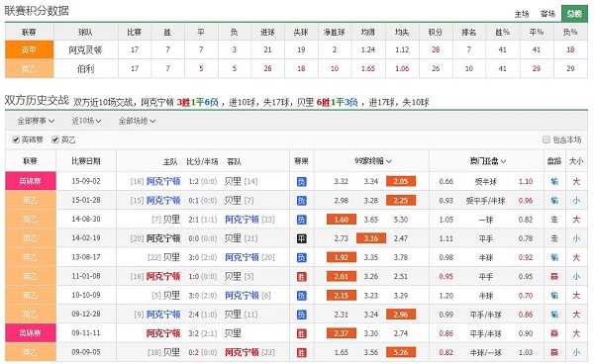Click the highlighted 5.26 odds cell
The width and height of the screenshot is (594, 364).
(401, 353)
